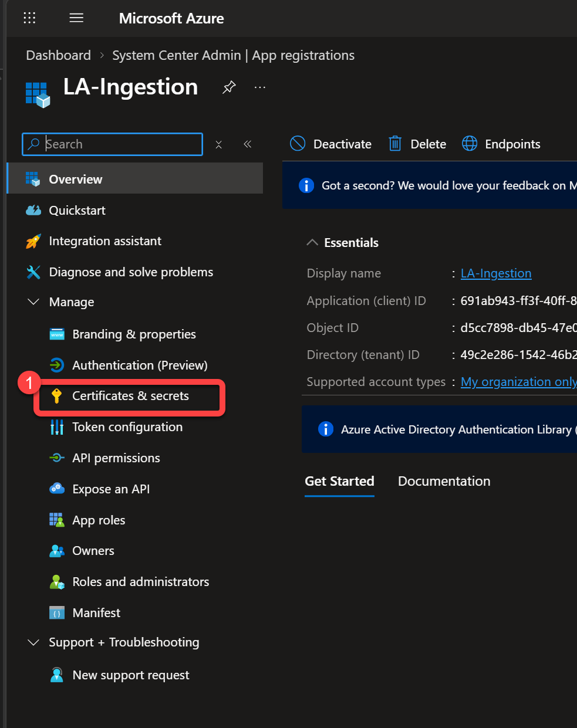The width and height of the screenshot is (577, 728).
Task: Click the Deactivate button label
Action: point(342,144)
